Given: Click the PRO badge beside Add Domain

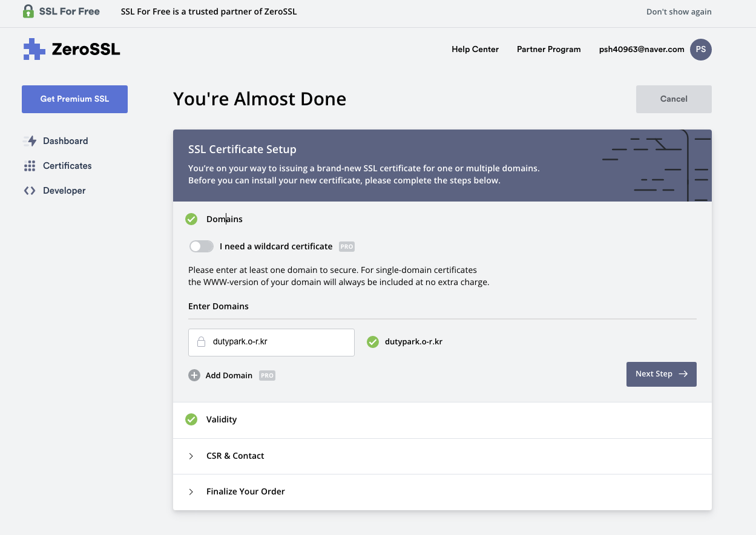Looking at the screenshot, I should point(267,375).
